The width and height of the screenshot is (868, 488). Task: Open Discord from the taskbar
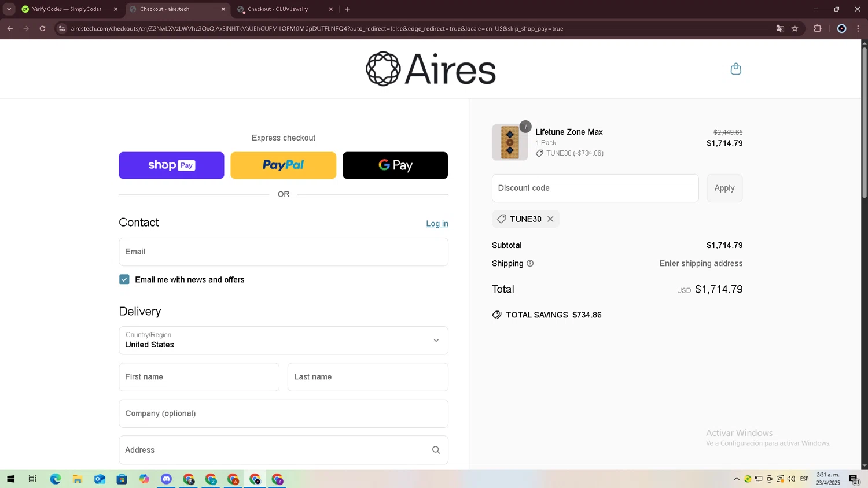(x=166, y=479)
